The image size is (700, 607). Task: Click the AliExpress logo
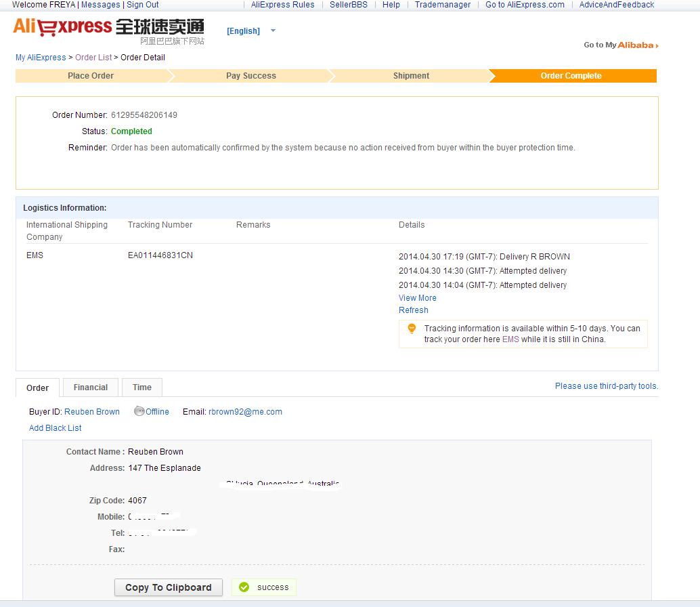point(108,30)
